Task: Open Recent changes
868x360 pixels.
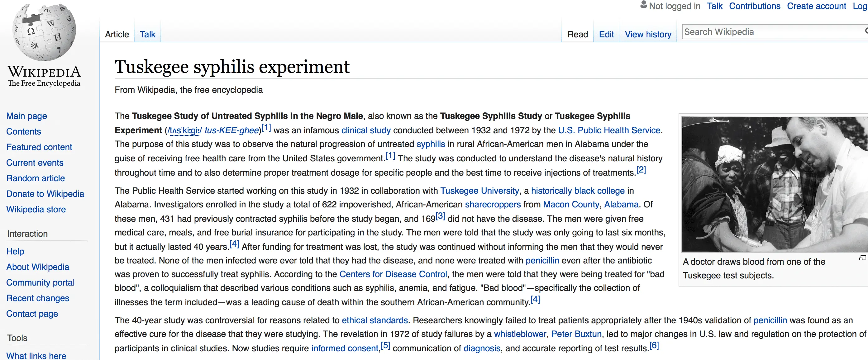Action: pyautogui.click(x=38, y=298)
